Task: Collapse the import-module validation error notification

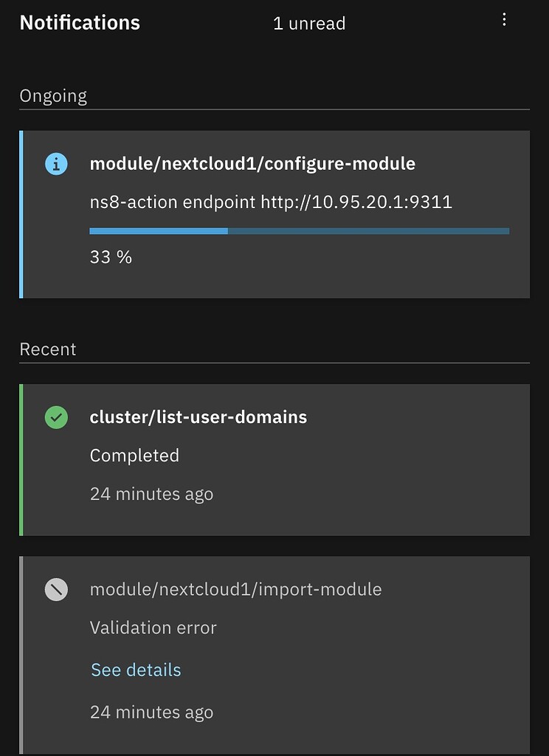Action: click(x=235, y=589)
